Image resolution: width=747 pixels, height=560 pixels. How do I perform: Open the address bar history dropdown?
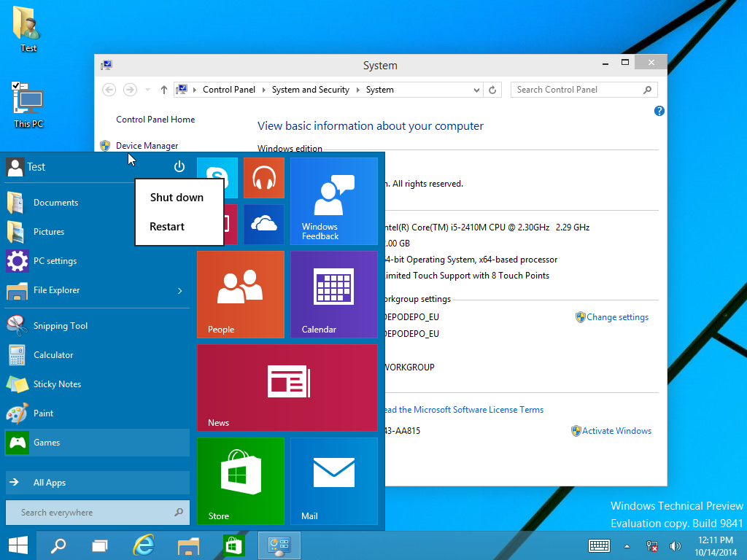[476, 90]
